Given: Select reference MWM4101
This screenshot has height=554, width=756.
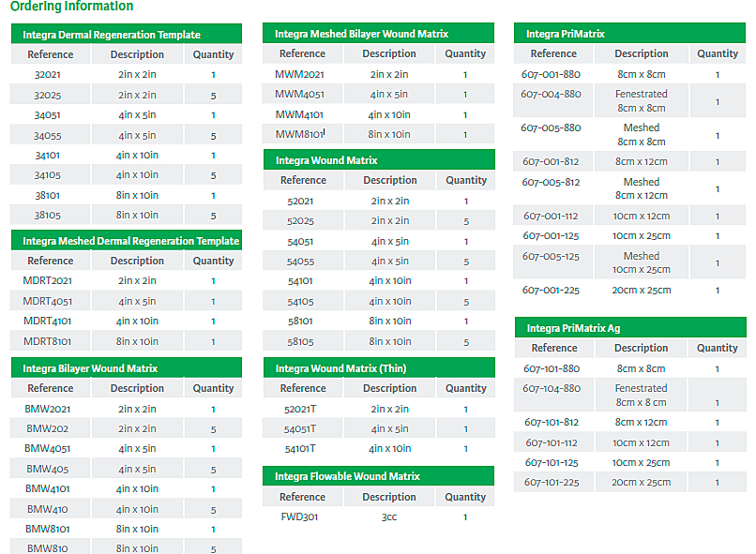Looking at the screenshot, I should 300,114.
